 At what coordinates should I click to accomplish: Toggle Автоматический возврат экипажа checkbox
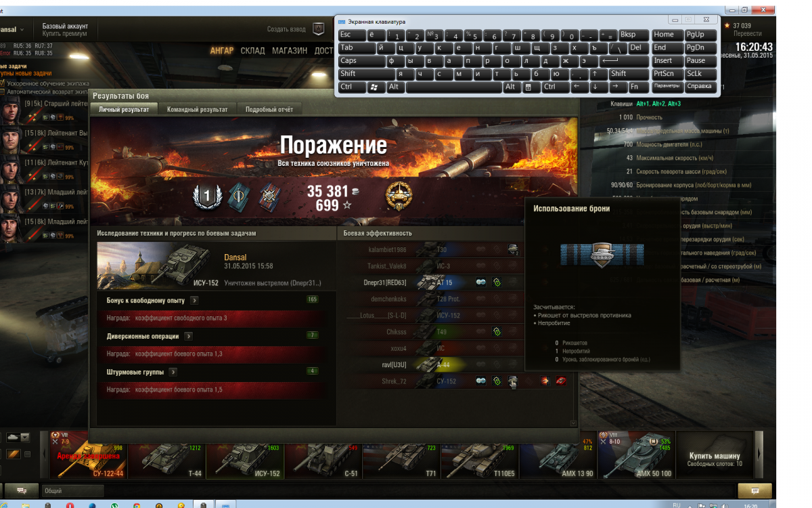pos(2,91)
